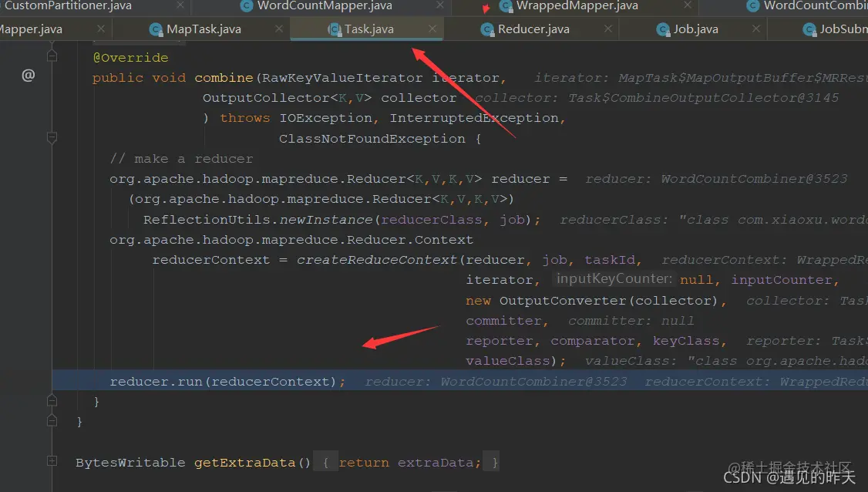Click the taskId argument
868x492 pixels.
(610, 260)
